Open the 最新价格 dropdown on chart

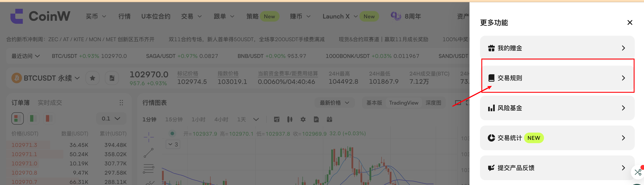[x=334, y=103]
